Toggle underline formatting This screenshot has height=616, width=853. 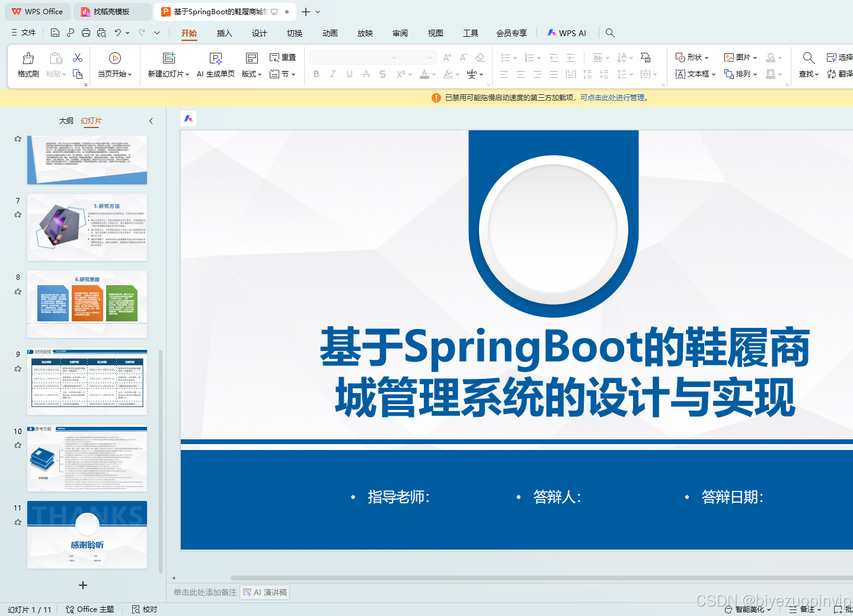(349, 74)
